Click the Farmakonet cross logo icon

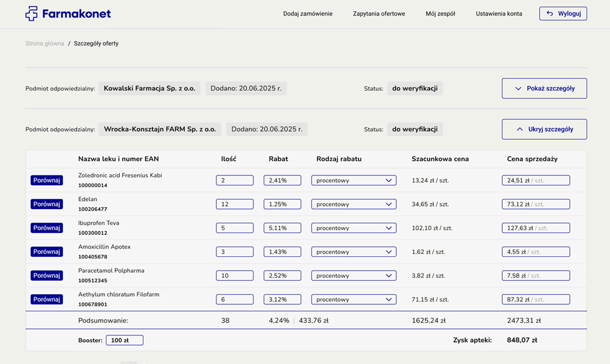pos(31,14)
